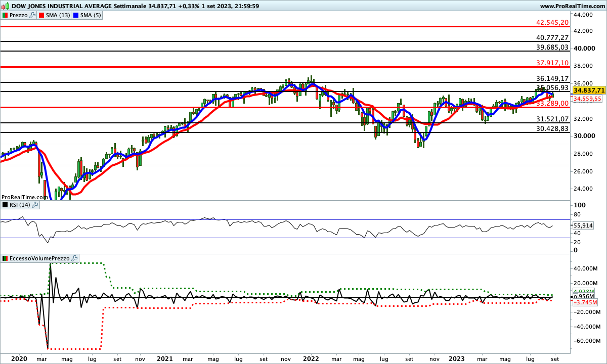Click the EccessoVolumePrezzo striped color swatch

tap(5, 258)
